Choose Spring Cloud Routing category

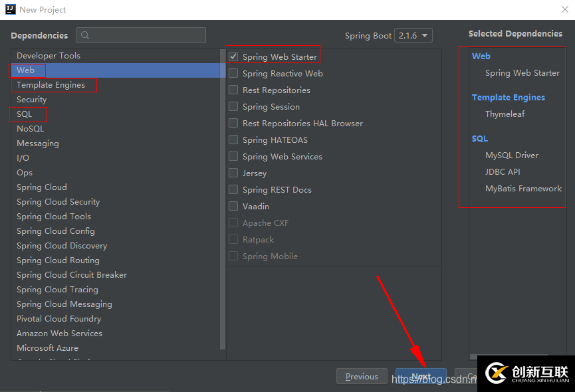click(x=116, y=260)
